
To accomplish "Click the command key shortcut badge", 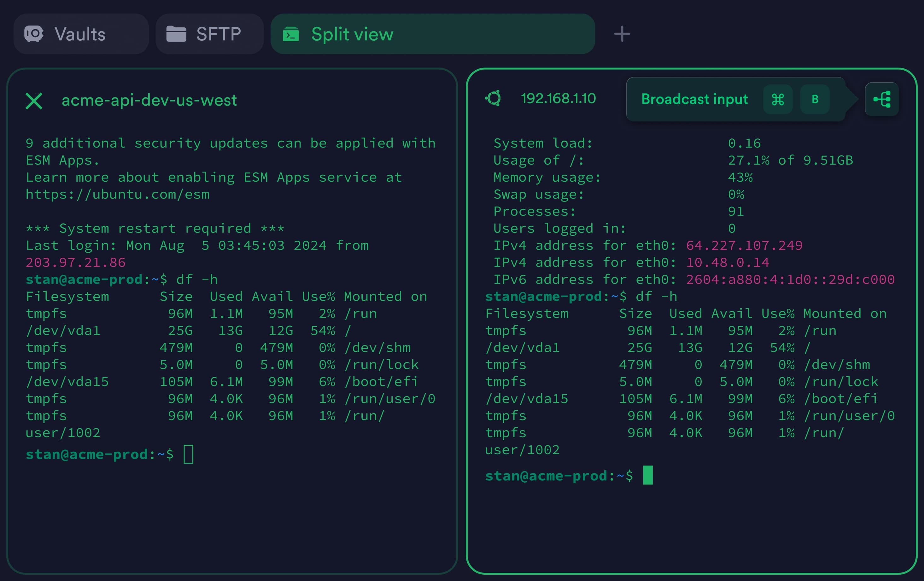I will pos(778,99).
